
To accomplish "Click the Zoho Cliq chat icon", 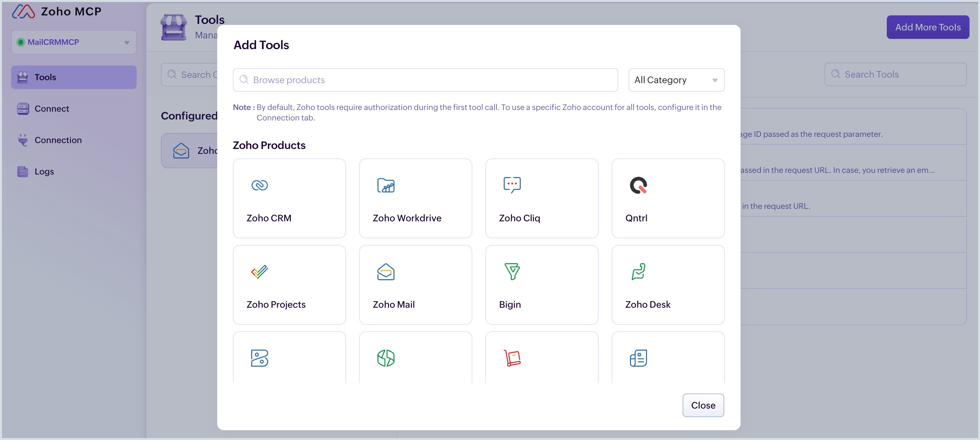I will [512, 185].
